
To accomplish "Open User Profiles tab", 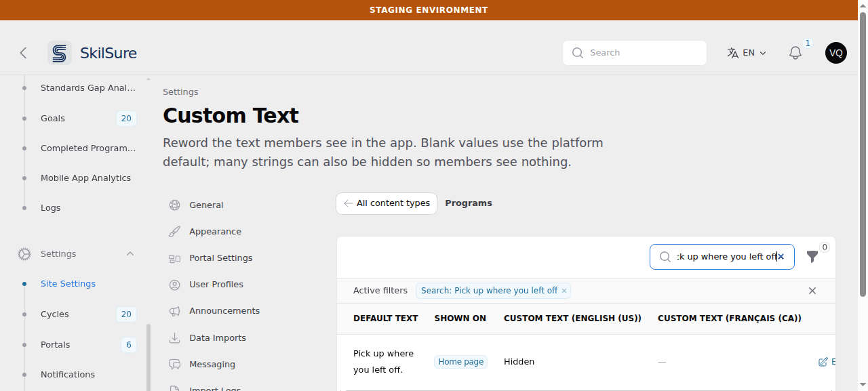I will 216,285.
